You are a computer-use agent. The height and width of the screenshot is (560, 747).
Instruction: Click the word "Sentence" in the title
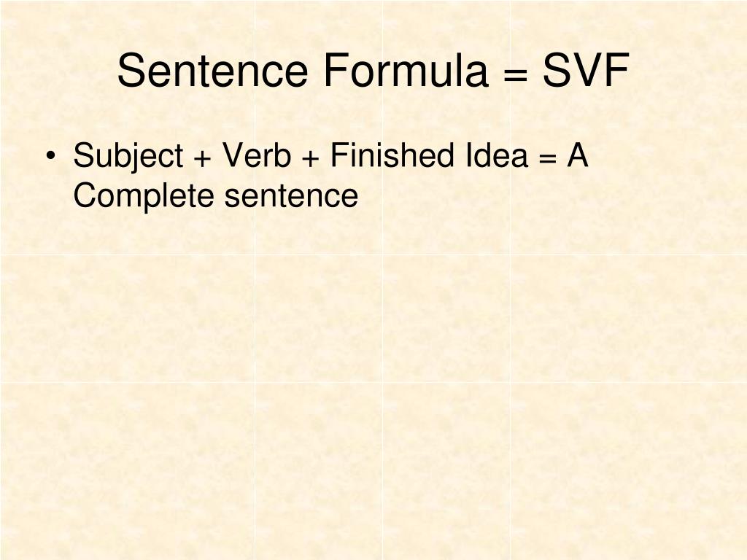[x=212, y=71]
